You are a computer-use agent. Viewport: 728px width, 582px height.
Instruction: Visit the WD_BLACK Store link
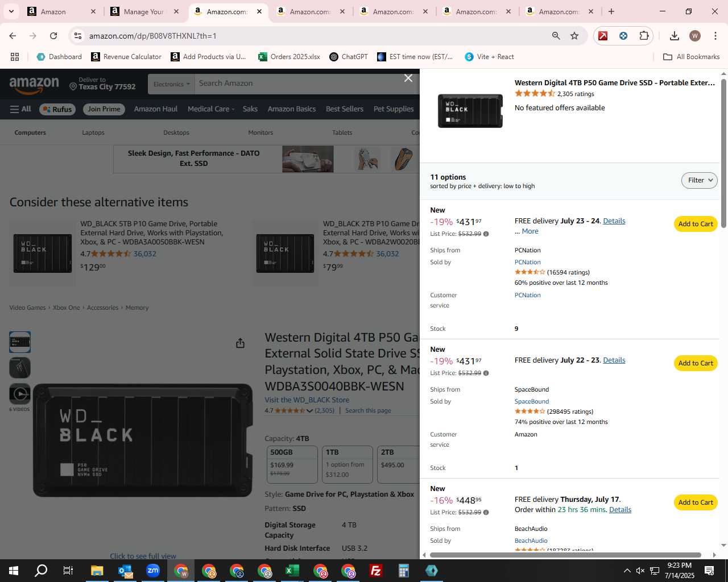click(x=307, y=400)
